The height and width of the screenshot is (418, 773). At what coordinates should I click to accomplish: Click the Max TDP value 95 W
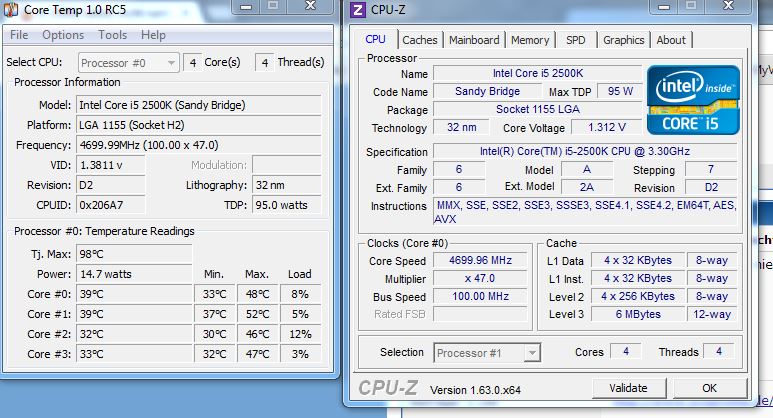tap(620, 91)
